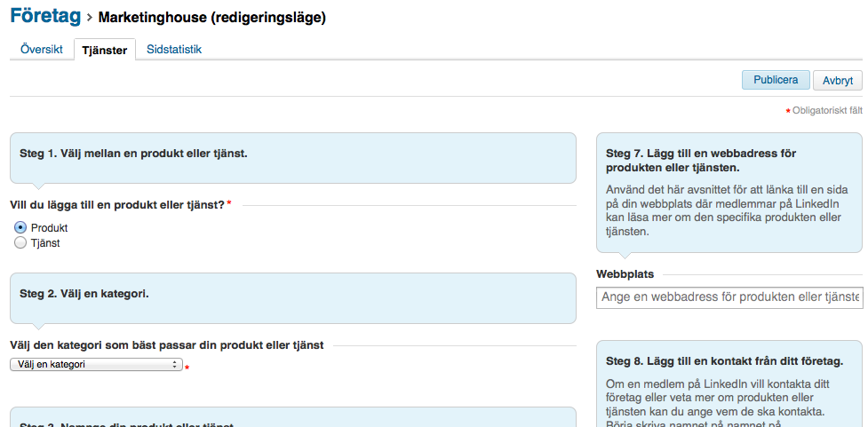Image resolution: width=868 pixels, height=427 pixels.
Task: Focus the Webbplats address input field
Action: (x=729, y=297)
